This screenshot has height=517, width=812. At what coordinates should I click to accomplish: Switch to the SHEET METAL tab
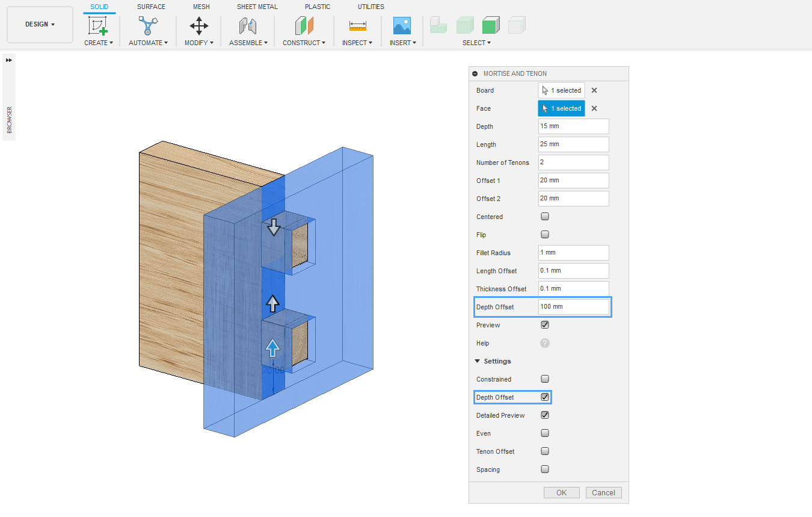tap(257, 7)
